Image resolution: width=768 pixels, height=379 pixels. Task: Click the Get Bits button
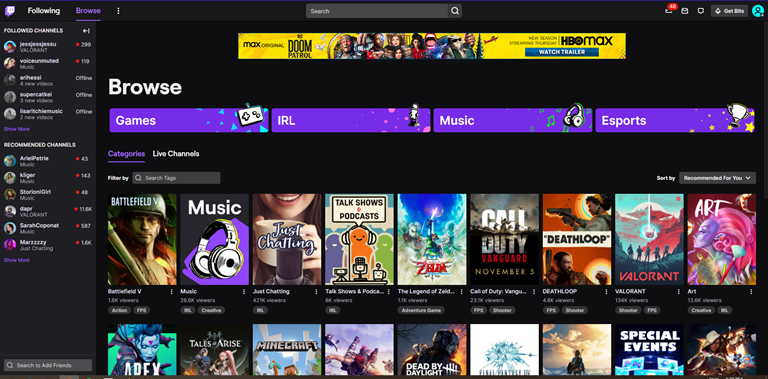point(729,11)
